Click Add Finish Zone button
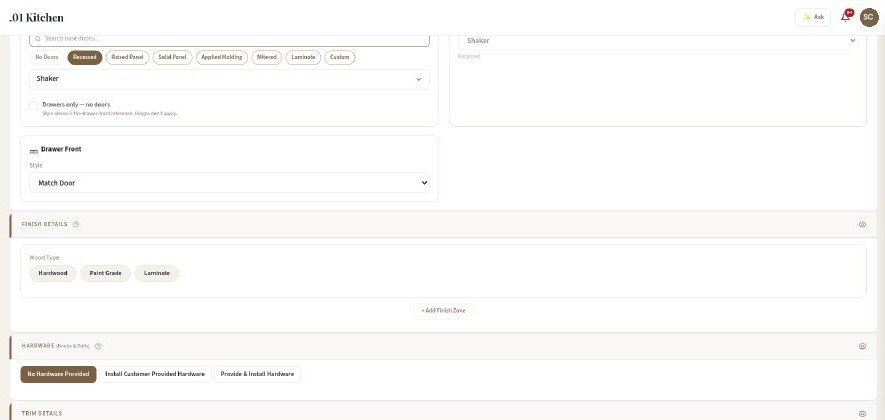Image resolution: width=885 pixels, height=420 pixels. (444, 311)
